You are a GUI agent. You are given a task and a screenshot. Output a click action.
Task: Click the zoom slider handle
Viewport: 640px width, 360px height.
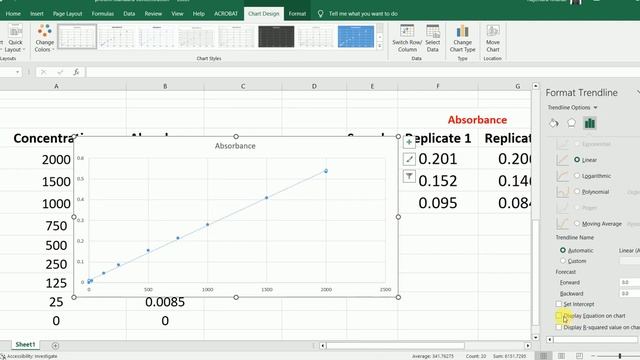click(620, 356)
